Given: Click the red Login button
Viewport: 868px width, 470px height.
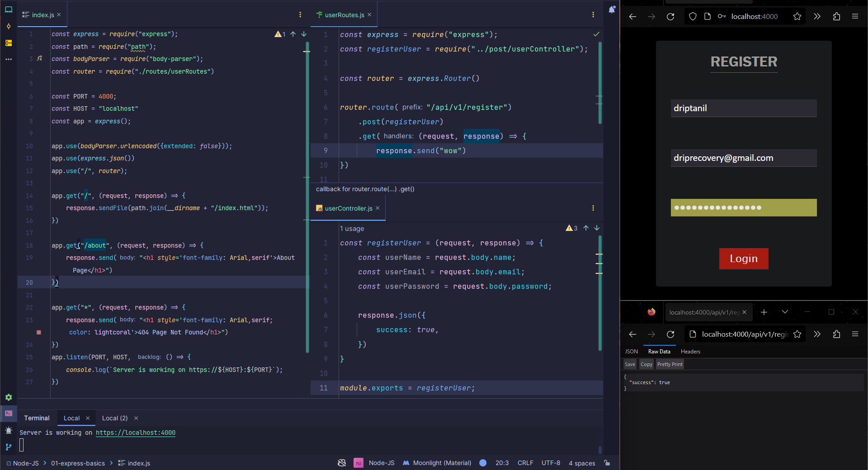Looking at the screenshot, I should pos(744,258).
